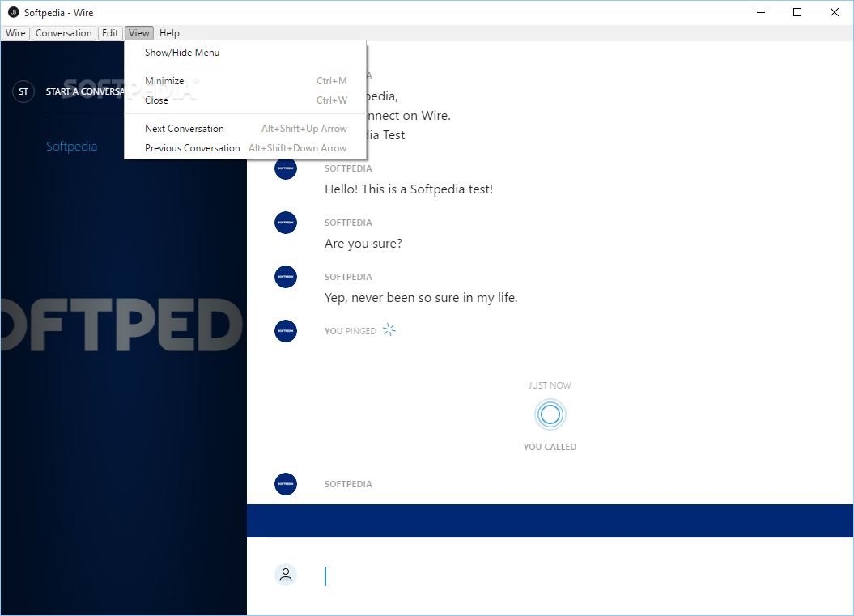Open the Wire menu
The image size is (854, 616).
[15, 33]
